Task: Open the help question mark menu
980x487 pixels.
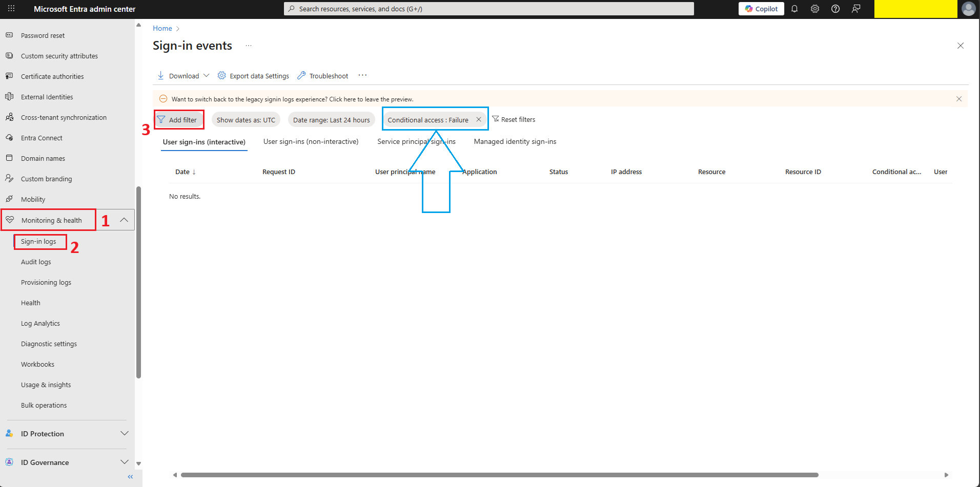Action: tap(835, 9)
